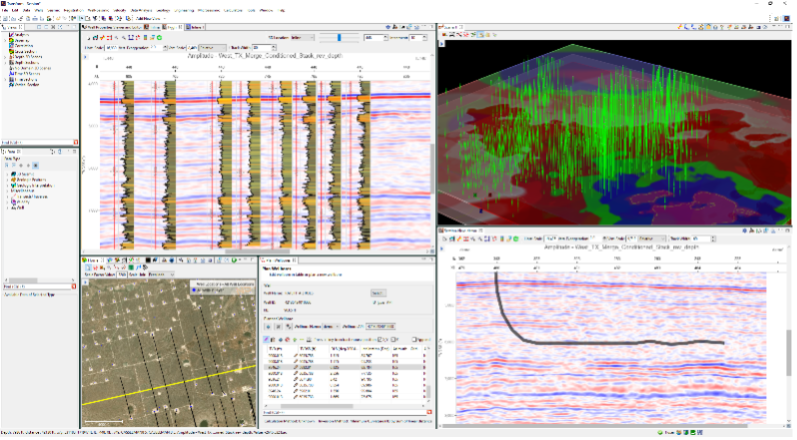Expand the second node in the project tree
This screenshot has width=797, height=440.
pos(5,40)
